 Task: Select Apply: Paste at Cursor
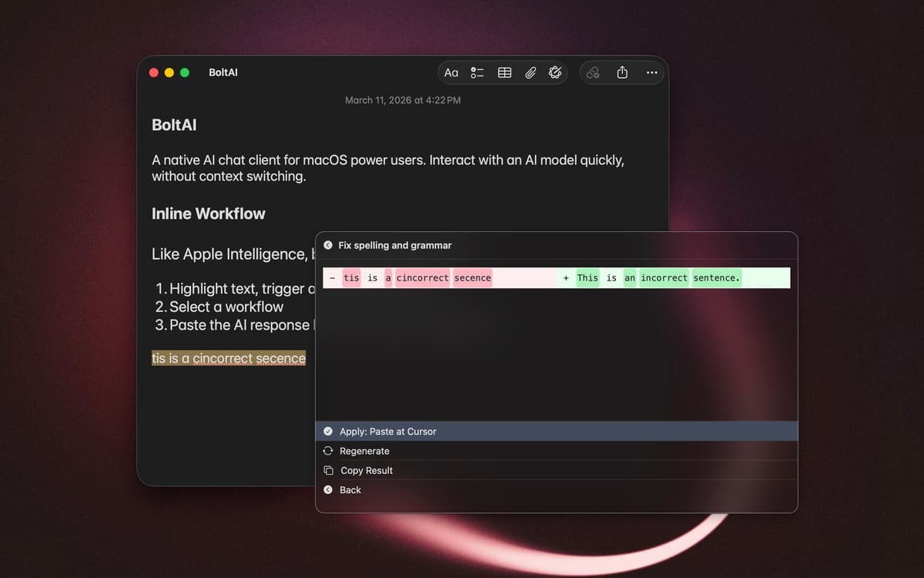click(388, 432)
